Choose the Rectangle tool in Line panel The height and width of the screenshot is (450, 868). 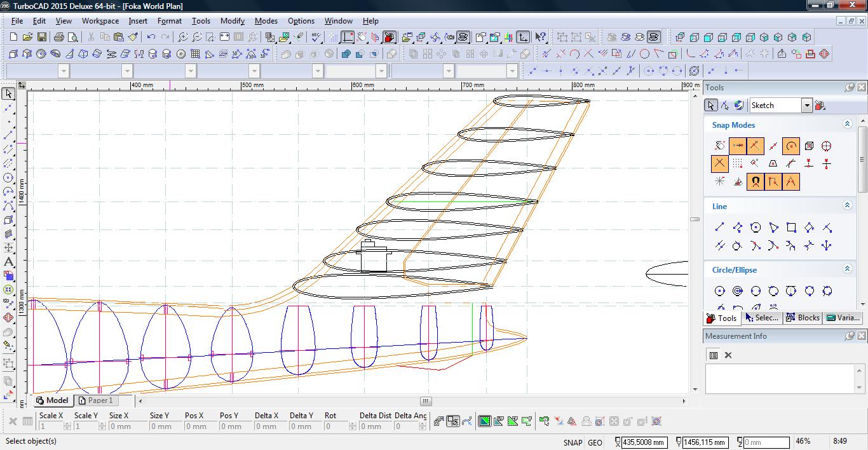pyautogui.click(x=791, y=228)
